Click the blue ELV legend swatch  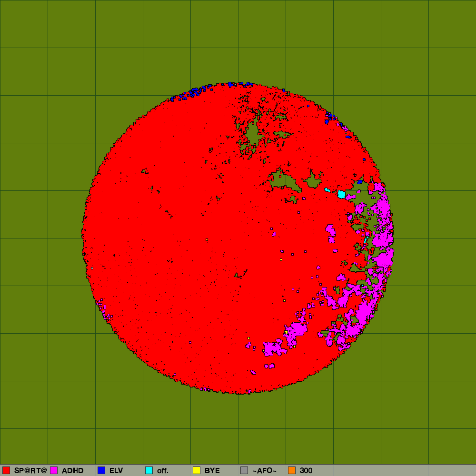(x=101, y=470)
